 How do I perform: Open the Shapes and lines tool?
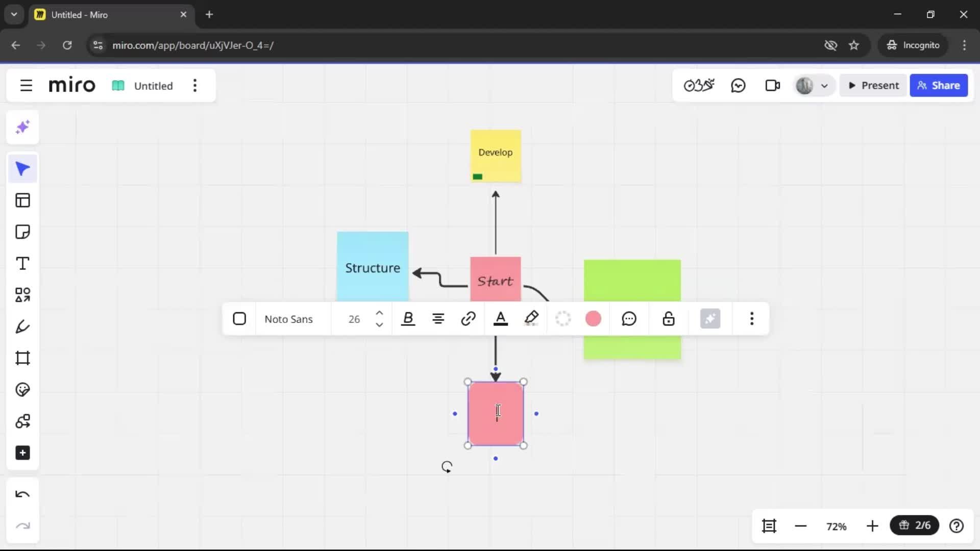point(22,295)
